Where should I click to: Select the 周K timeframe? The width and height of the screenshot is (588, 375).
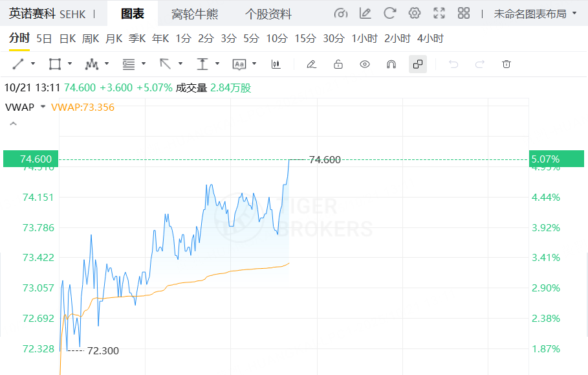[x=91, y=38]
